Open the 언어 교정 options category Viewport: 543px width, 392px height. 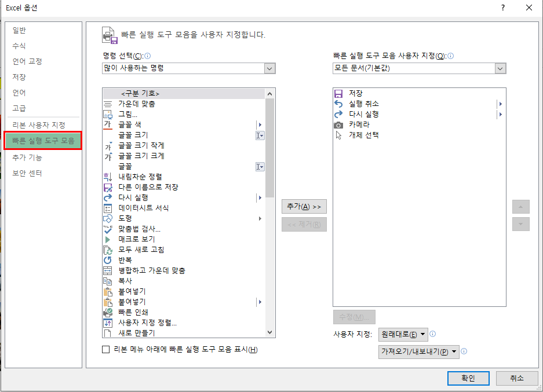click(x=27, y=61)
